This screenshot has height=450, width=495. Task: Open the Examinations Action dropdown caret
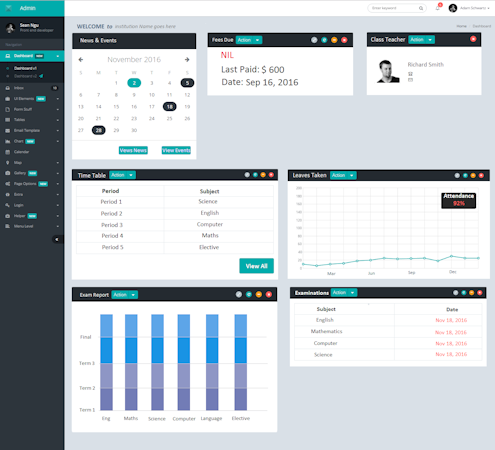(x=352, y=293)
